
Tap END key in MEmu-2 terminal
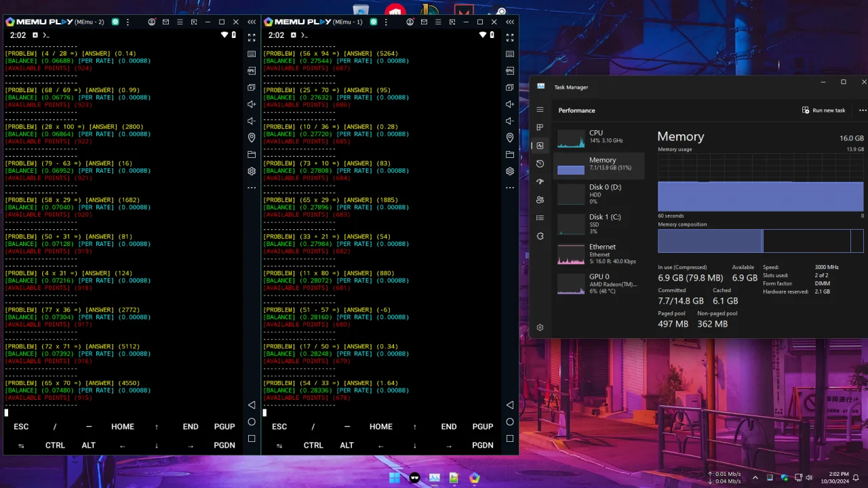[x=191, y=426]
